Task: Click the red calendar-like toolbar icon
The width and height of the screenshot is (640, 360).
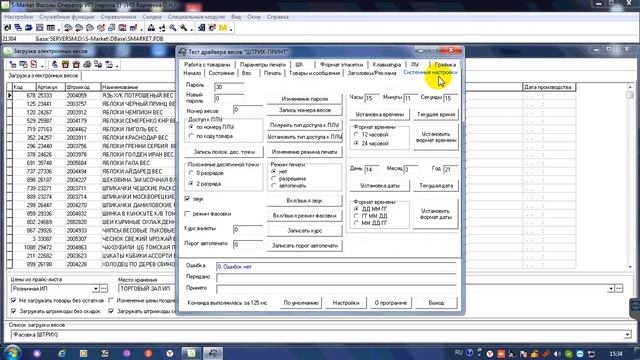Action: pyautogui.click(x=122, y=28)
